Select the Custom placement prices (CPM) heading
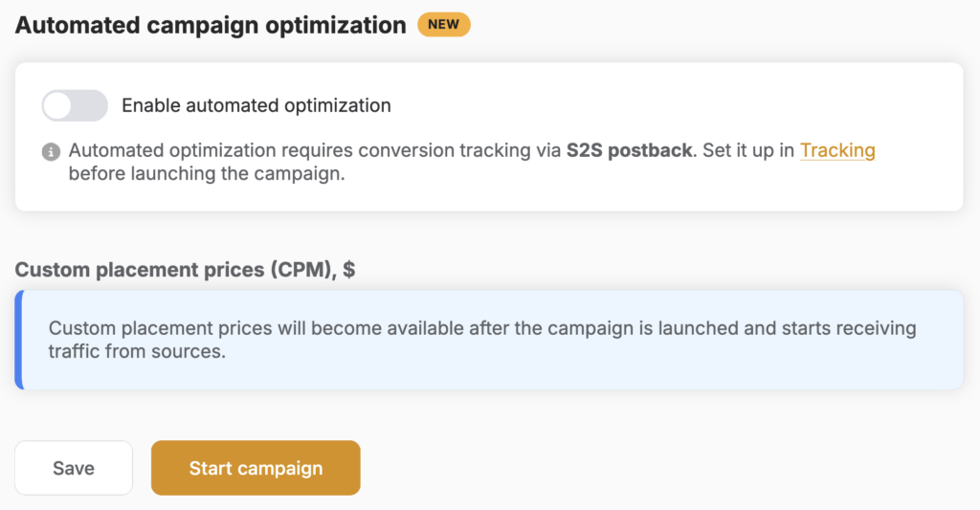The image size is (980, 510). point(185,270)
